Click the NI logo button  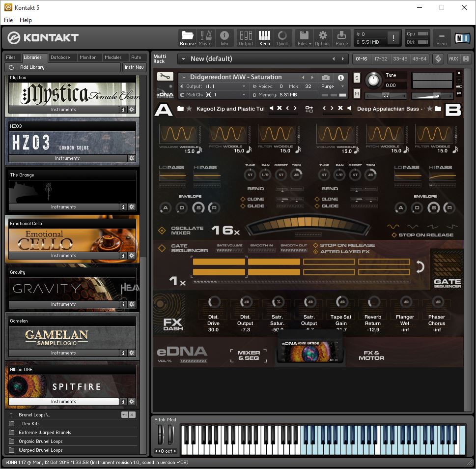462,38
